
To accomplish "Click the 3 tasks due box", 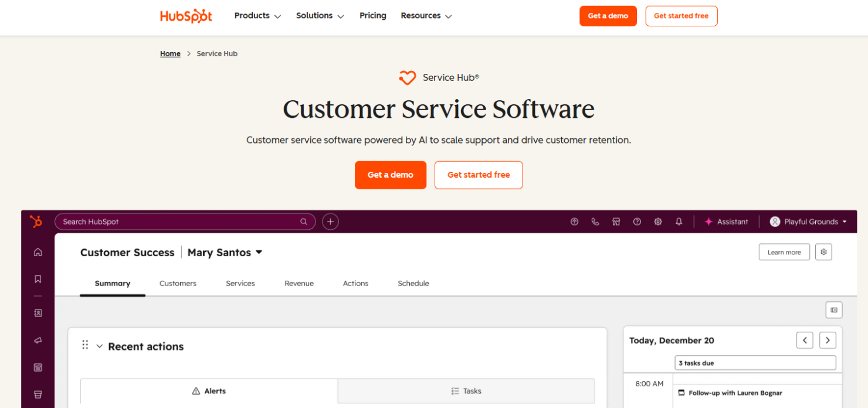I will tap(755, 363).
